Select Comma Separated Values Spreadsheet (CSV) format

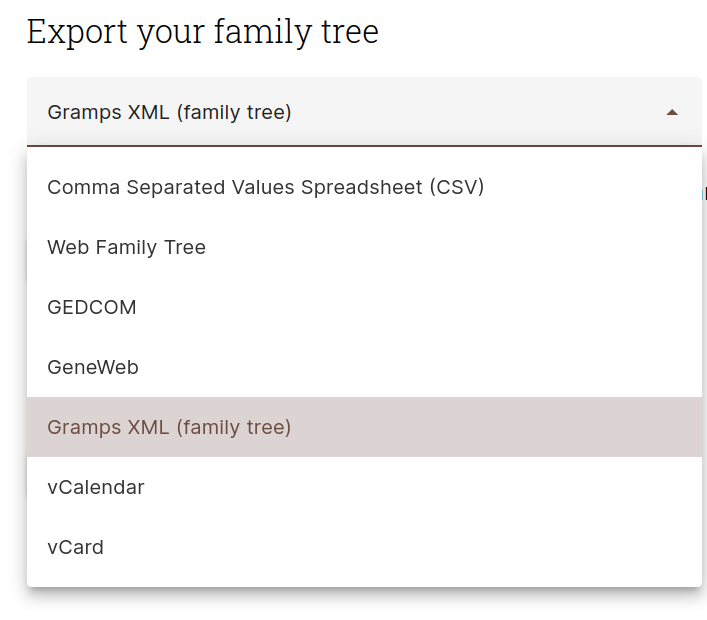pyautogui.click(x=364, y=187)
